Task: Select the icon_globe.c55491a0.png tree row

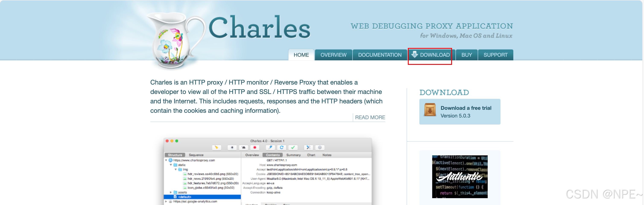Action: (211, 188)
